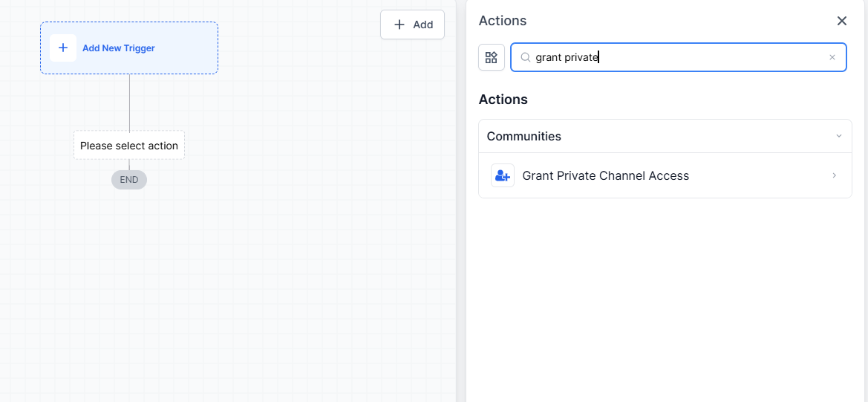Clear the "grant private" search text

(832, 57)
